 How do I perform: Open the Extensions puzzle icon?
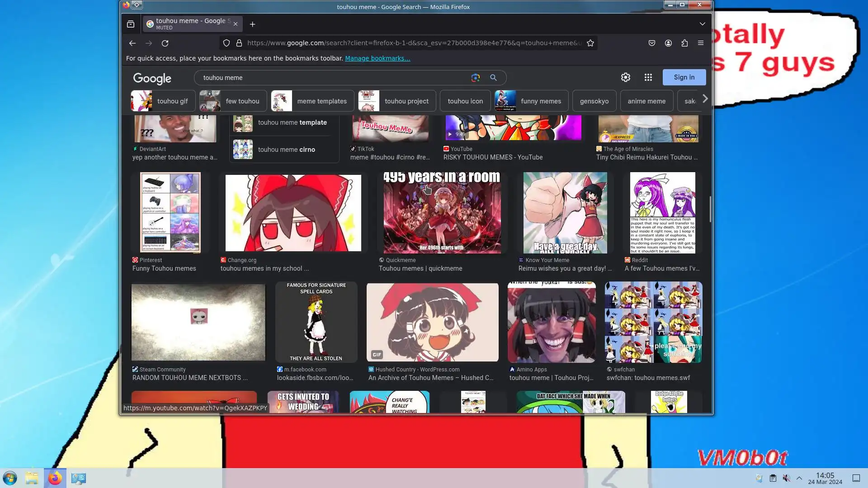pyautogui.click(x=684, y=43)
